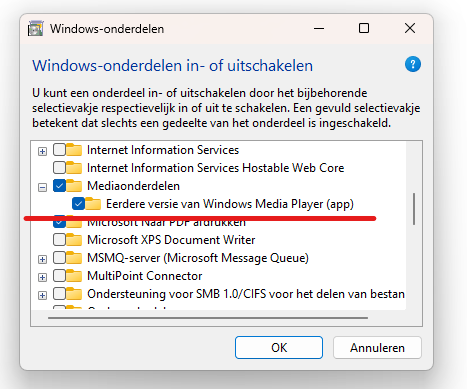The height and width of the screenshot is (389, 467).
Task: Check the Microsoft XPS Document Writer checkbox
Action: [x=59, y=240]
